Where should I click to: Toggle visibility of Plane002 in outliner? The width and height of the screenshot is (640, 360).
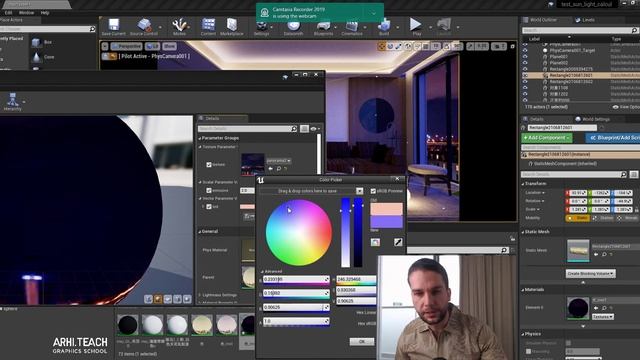(x=525, y=63)
